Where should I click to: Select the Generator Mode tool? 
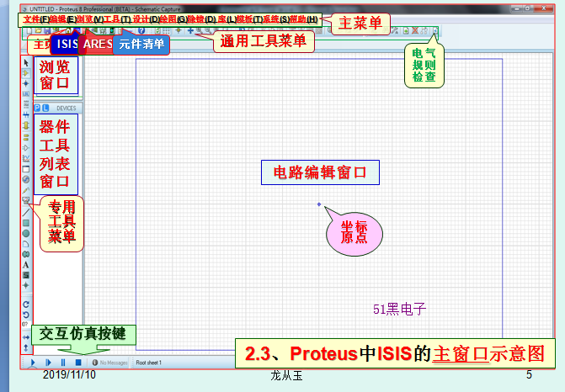click(26, 179)
